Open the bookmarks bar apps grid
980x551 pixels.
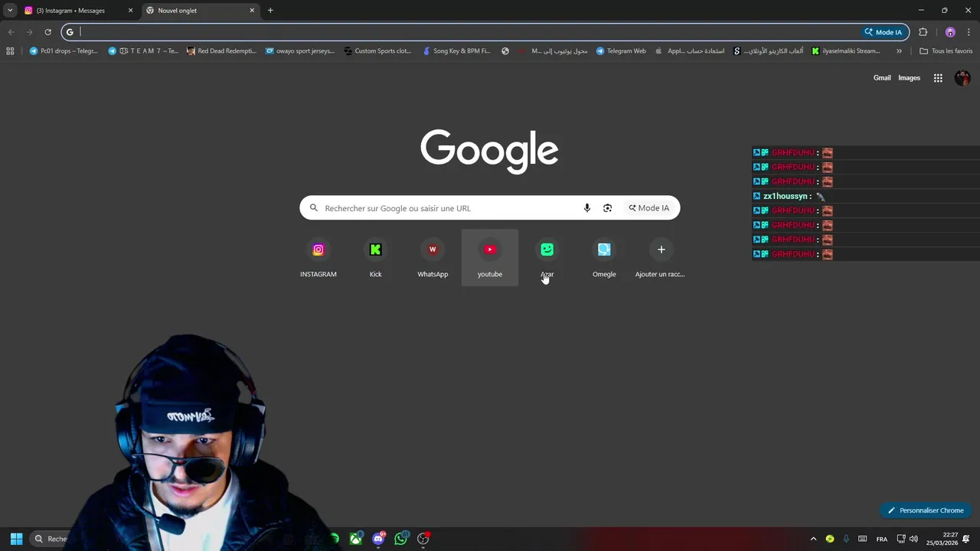10,51
